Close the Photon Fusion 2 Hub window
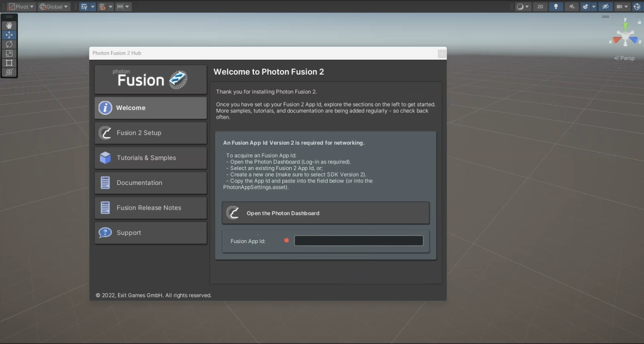This screenshot has height=344, width=644. click(x=441, y=54)
